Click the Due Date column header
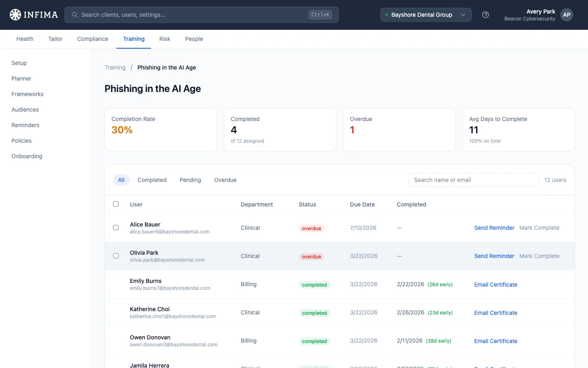 point(362,204)
